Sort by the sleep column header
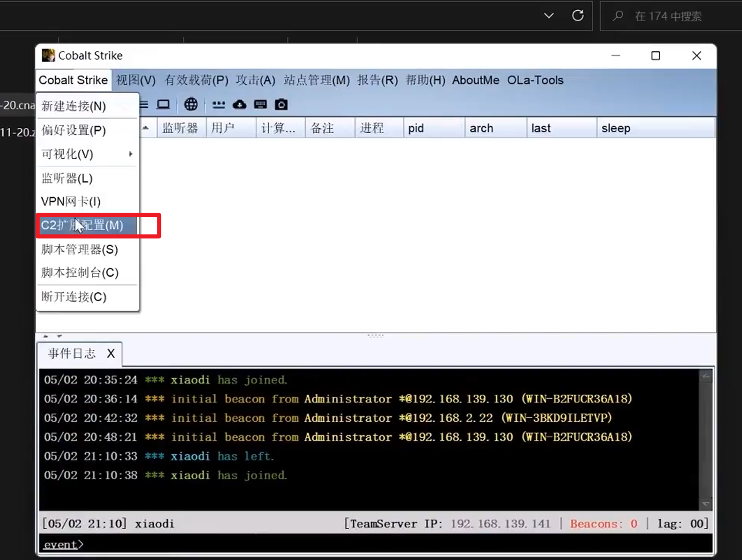 656,128
